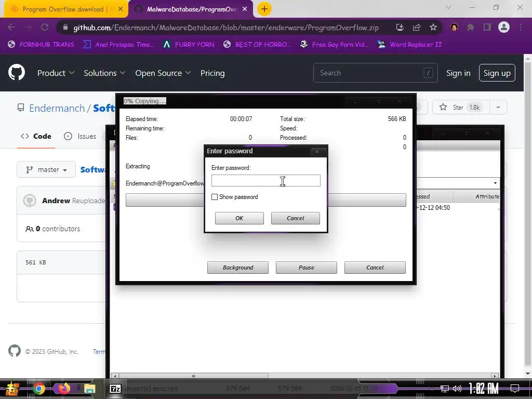Open the notification center icon
Screen dimensions: 532x399
[515, 388]
